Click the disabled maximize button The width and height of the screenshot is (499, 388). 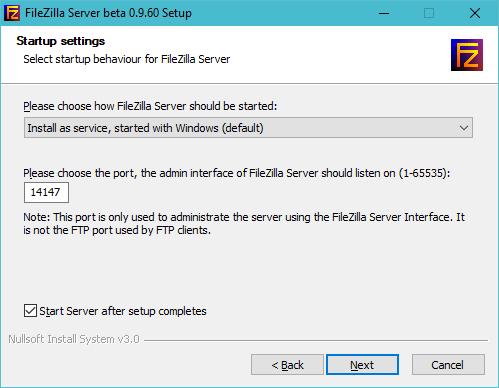pyautogui.click(x=429, y=13)
